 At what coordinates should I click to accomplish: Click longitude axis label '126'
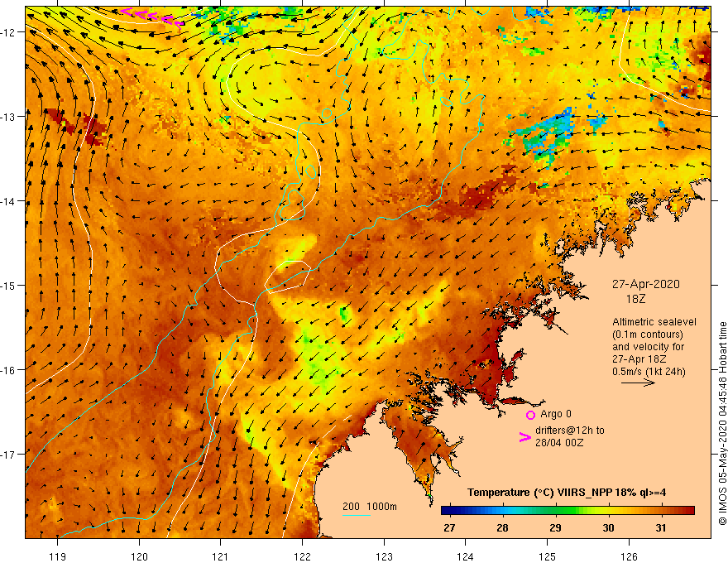point(629,556)
